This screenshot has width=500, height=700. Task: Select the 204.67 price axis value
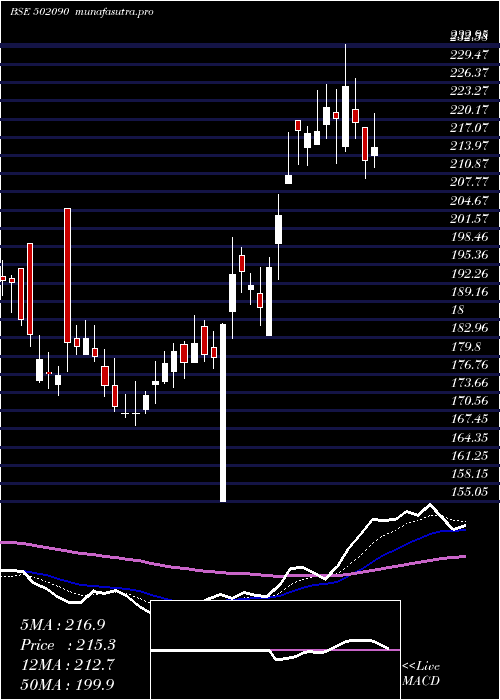[x=470, y=201]
